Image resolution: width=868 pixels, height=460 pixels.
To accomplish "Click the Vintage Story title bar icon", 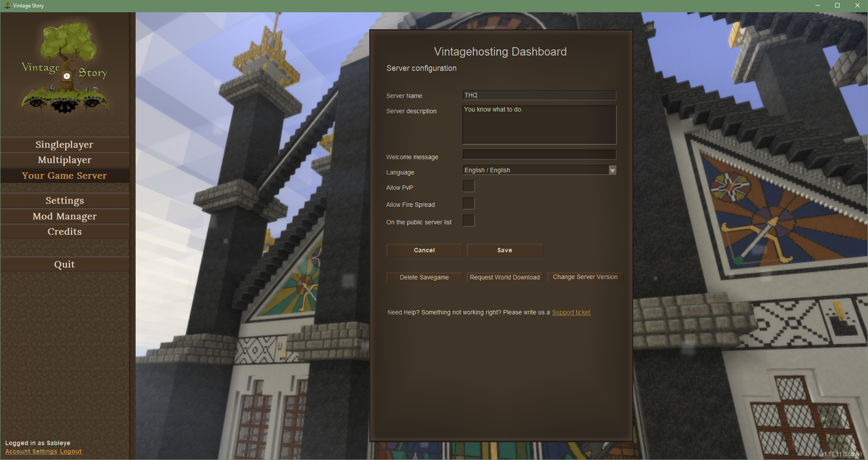I will (x=7, y=6).
